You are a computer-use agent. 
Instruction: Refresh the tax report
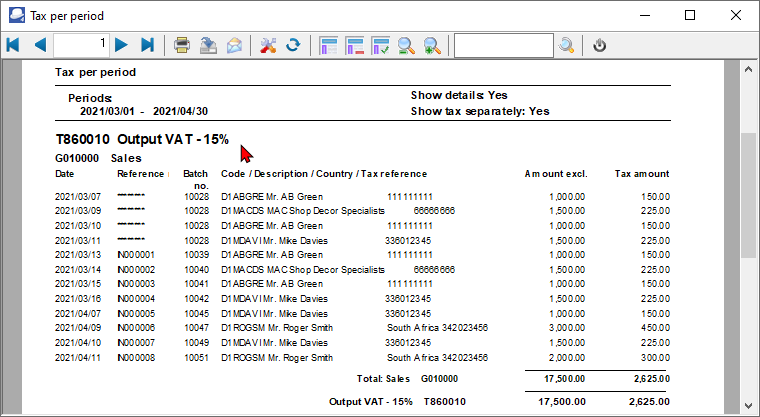click(293, 45)
